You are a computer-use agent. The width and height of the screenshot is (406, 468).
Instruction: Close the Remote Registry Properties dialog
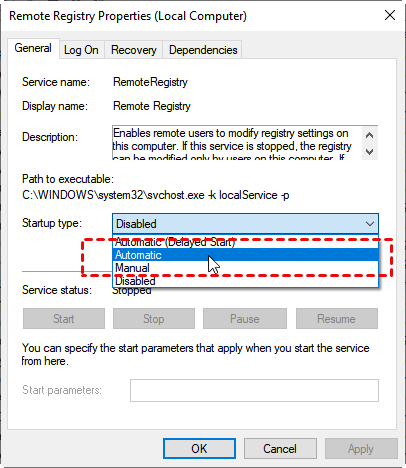point(390,15)
